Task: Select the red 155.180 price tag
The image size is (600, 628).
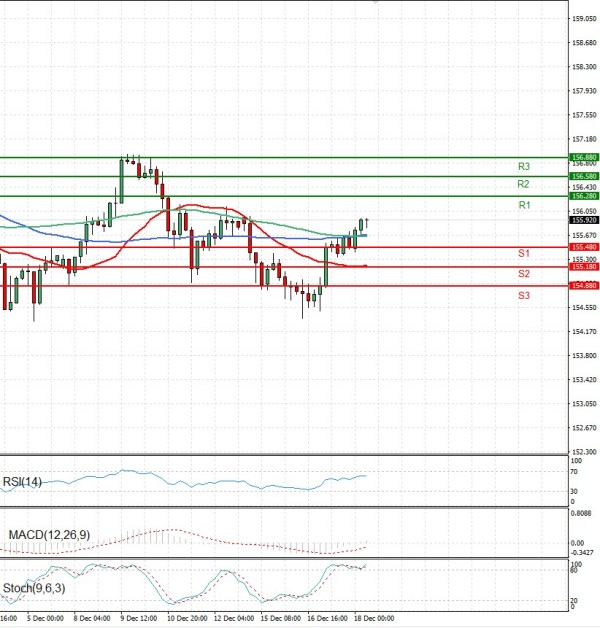Action: 583,267
